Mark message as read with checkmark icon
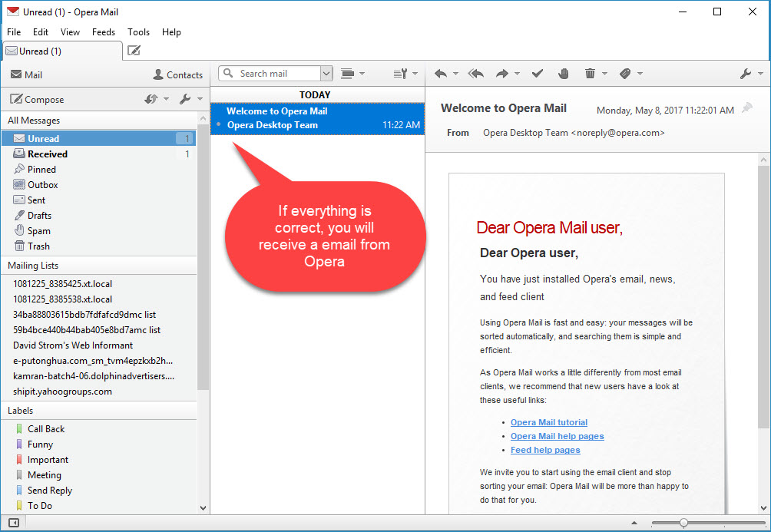The width and height of the screenshot is (771, 532). [x=538, y=74]
